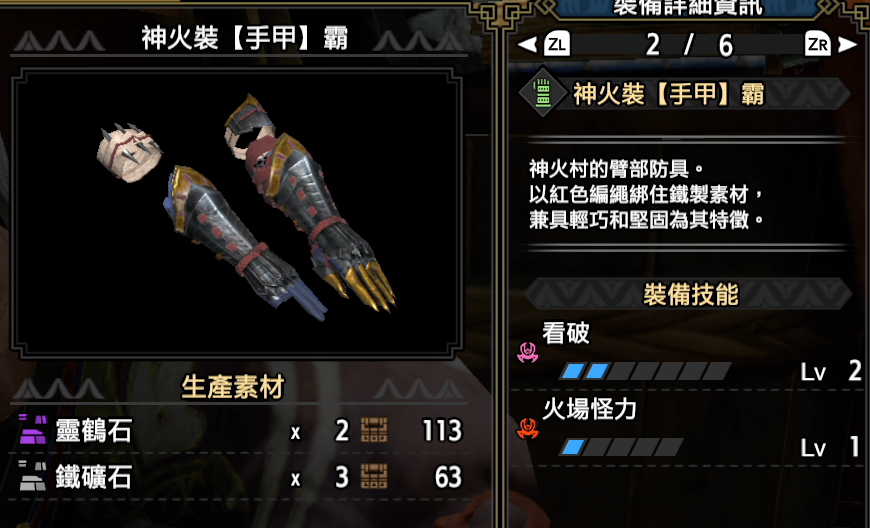870x528 pixels.
Task: Click the 神火裝【手甲】霸 title in details panel
Action: [x=668, y=94]
